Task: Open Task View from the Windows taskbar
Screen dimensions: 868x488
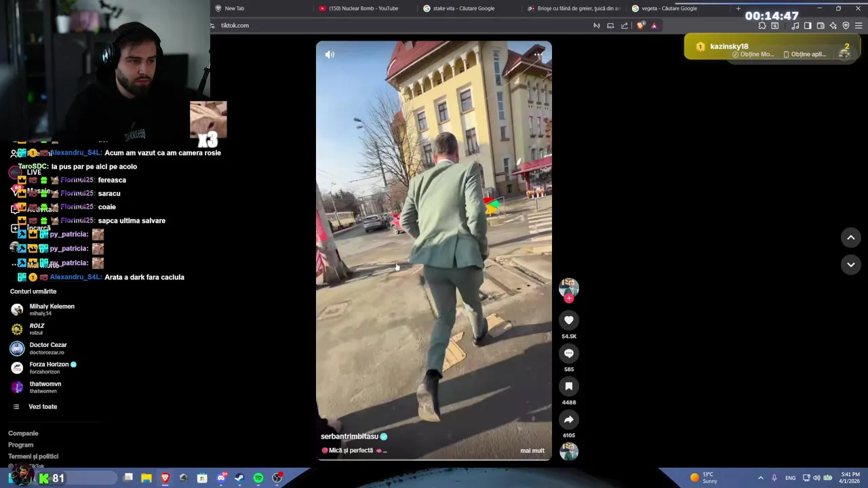Action: [128, 478]
